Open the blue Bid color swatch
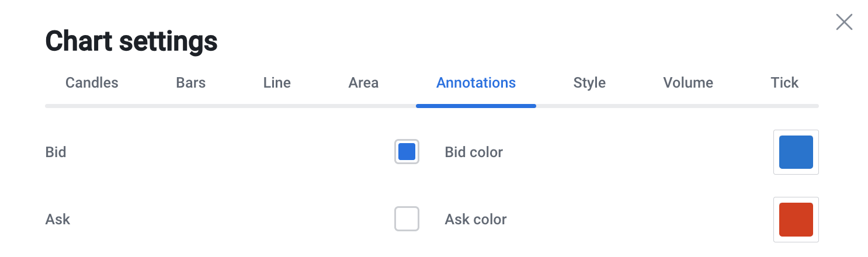 (796, 152)
